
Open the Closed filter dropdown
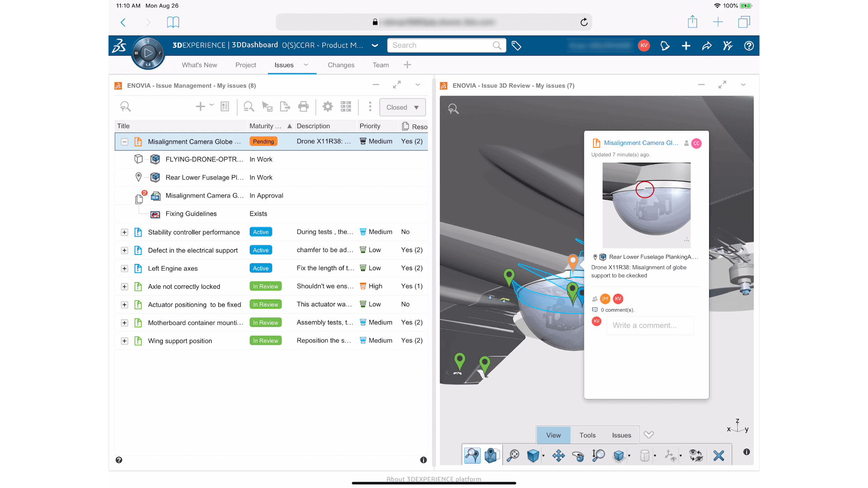tap(402, 107)
